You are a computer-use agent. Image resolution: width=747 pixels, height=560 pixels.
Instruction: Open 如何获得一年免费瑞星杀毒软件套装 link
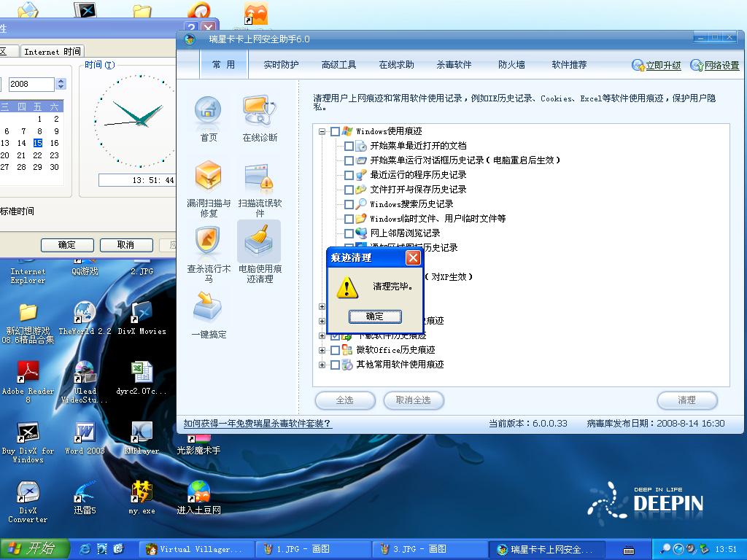pyautogui.click(x=258, y=424)
